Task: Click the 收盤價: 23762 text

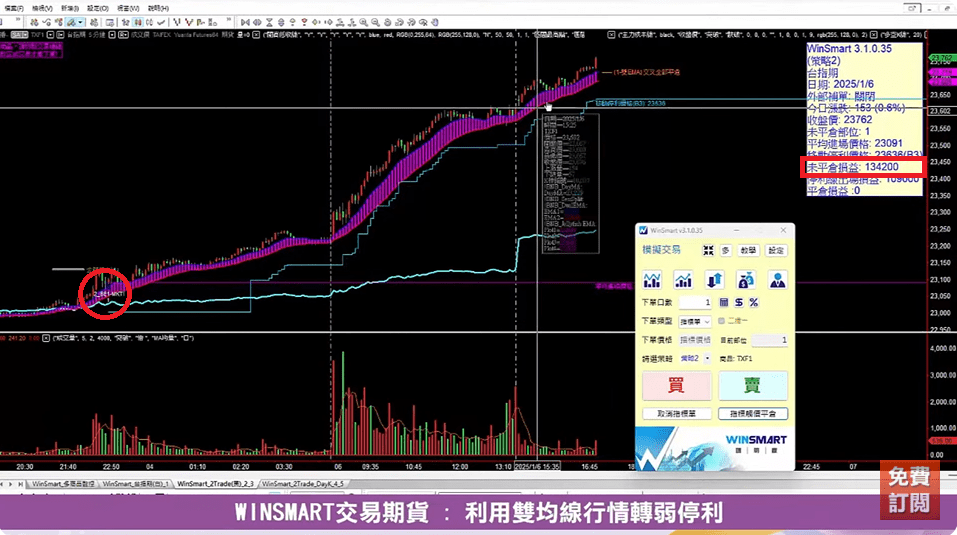Action: 840,120
